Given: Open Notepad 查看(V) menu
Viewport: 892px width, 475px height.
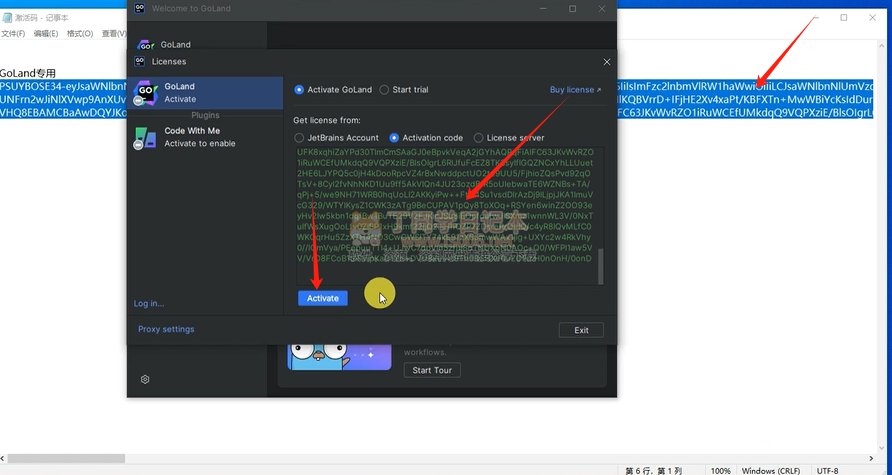Looking at the screenshot, I should (x=114, y=34).
